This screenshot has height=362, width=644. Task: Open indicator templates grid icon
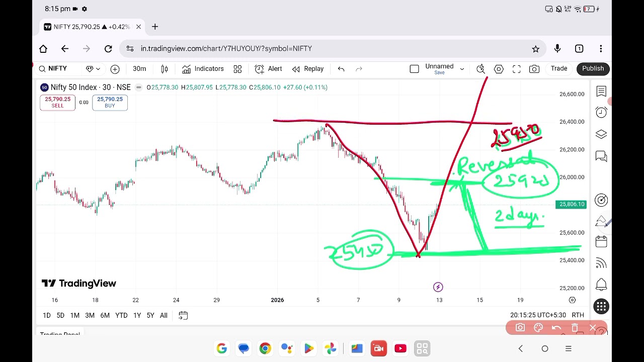pos(237,69)
